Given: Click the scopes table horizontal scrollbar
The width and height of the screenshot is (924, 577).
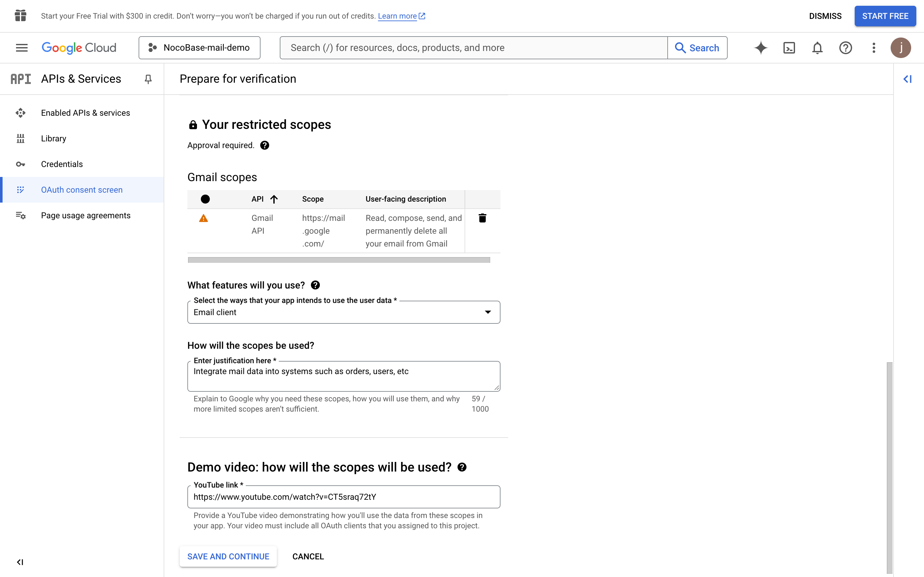Looking at the screenshot, I should [x=339, y=260].
